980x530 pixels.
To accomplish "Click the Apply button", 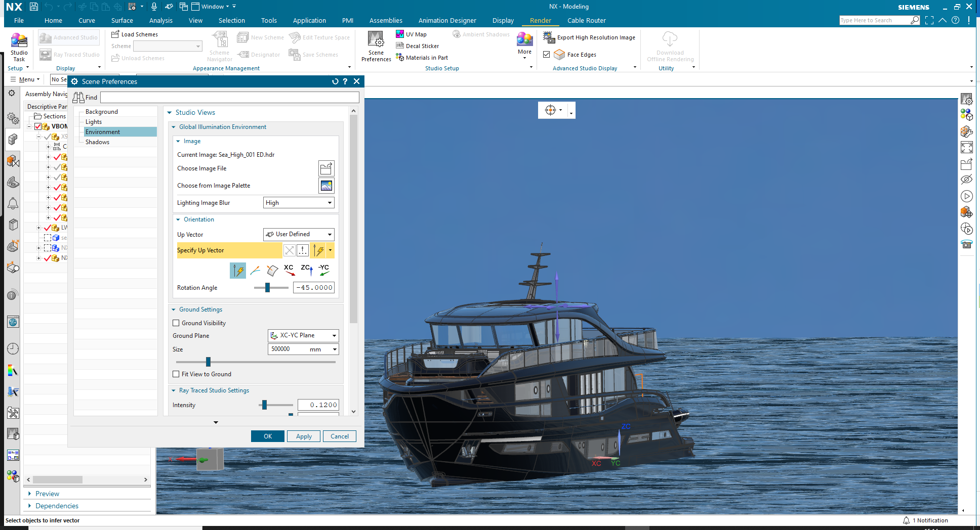I will [x=303, y=436].
